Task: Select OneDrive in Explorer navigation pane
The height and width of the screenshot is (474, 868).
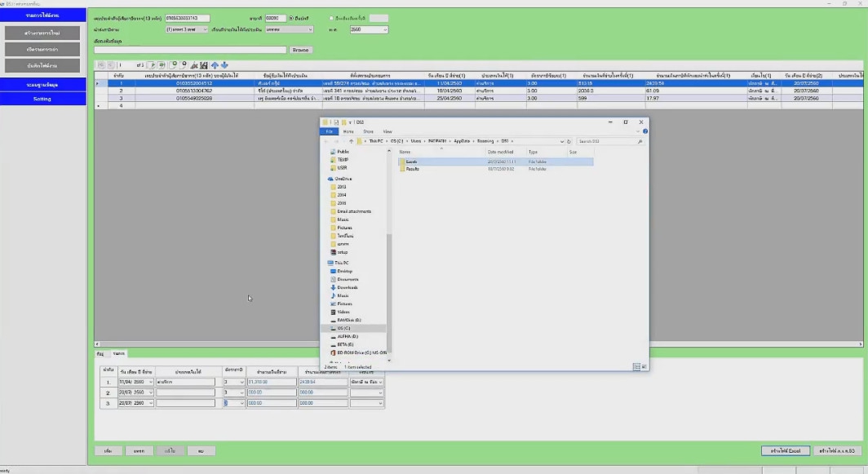Action: [343, 179]
